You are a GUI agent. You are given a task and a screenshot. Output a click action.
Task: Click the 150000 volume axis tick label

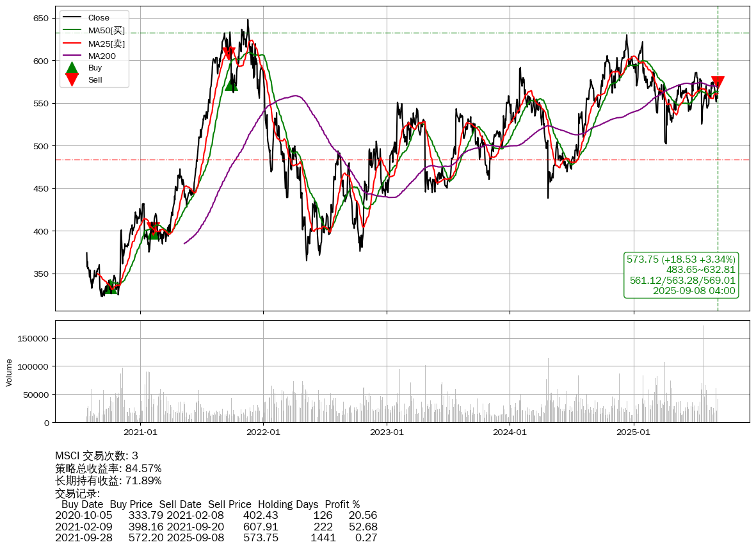click(x=35, y=338)
